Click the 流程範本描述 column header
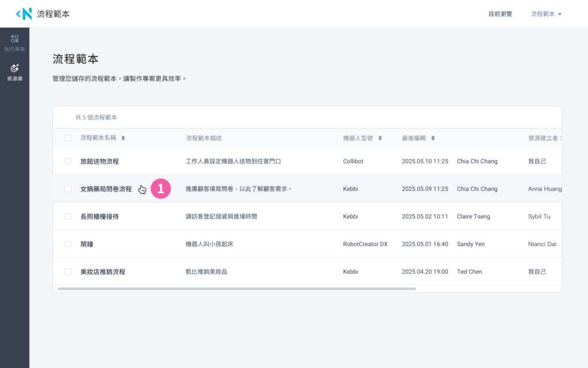 (204, 138)
